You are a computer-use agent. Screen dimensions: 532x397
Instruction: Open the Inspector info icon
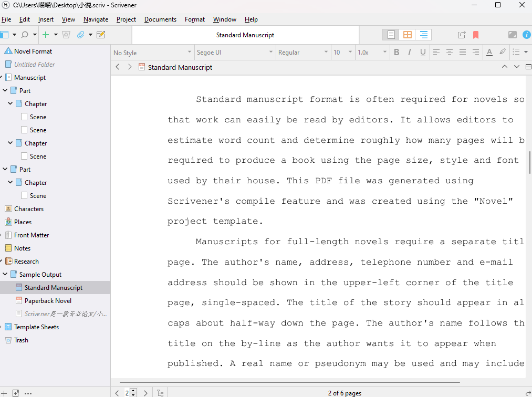click(x=526, y=35)
